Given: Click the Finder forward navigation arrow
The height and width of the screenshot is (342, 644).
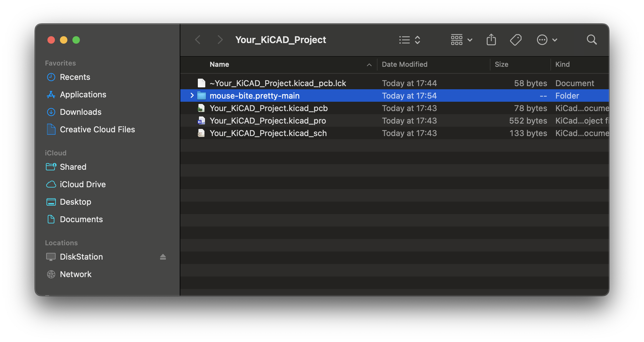Looking at the screenshot, I should point(220,40).
